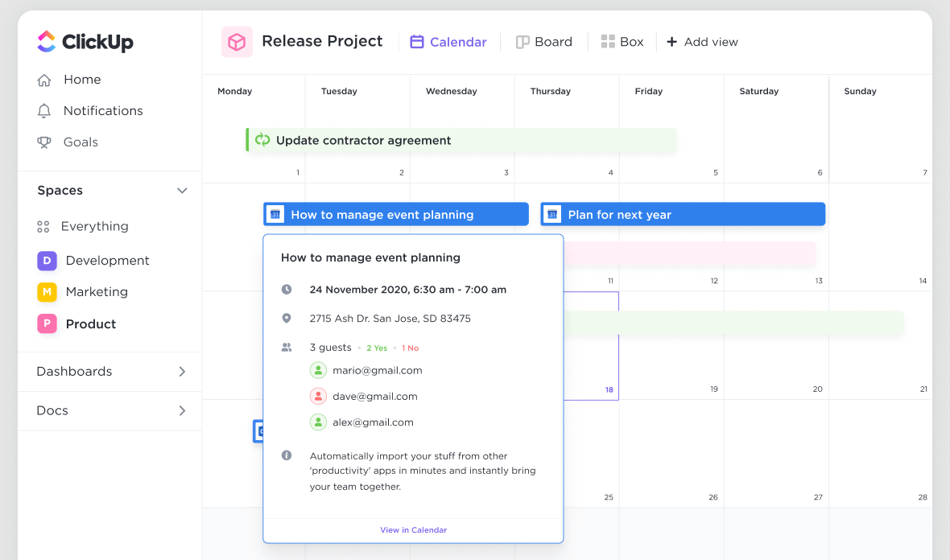Switch to the Box view tab

pyautogui.click(x=622, y=42)
